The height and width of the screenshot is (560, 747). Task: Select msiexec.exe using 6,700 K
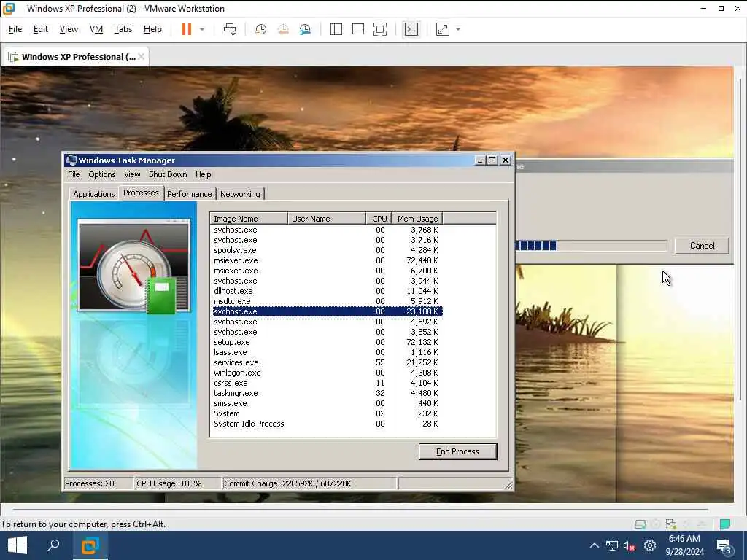(x=328, y=271)
